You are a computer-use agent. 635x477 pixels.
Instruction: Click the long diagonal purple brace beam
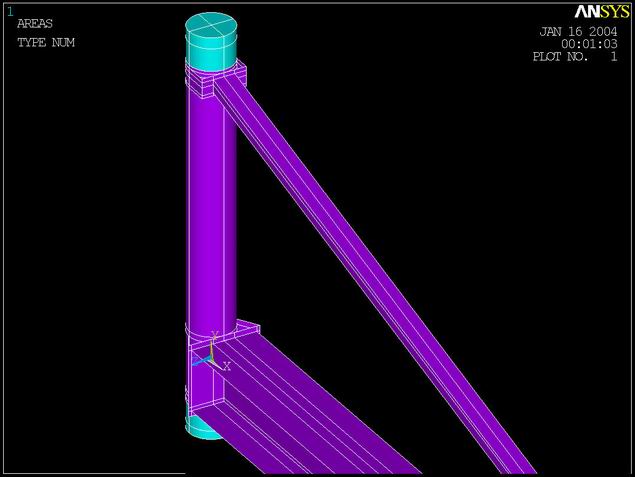(x=375, y=275)
